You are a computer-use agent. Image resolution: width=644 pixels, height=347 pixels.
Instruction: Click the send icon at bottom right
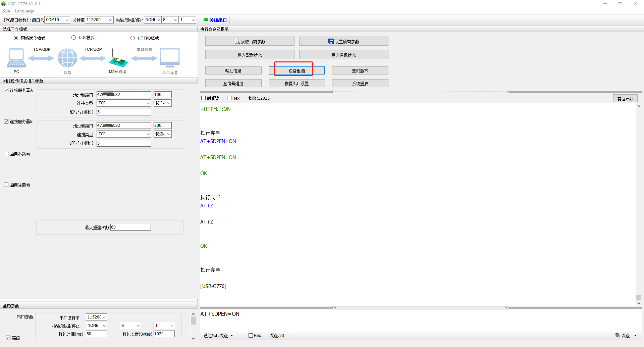click(618, 335)
